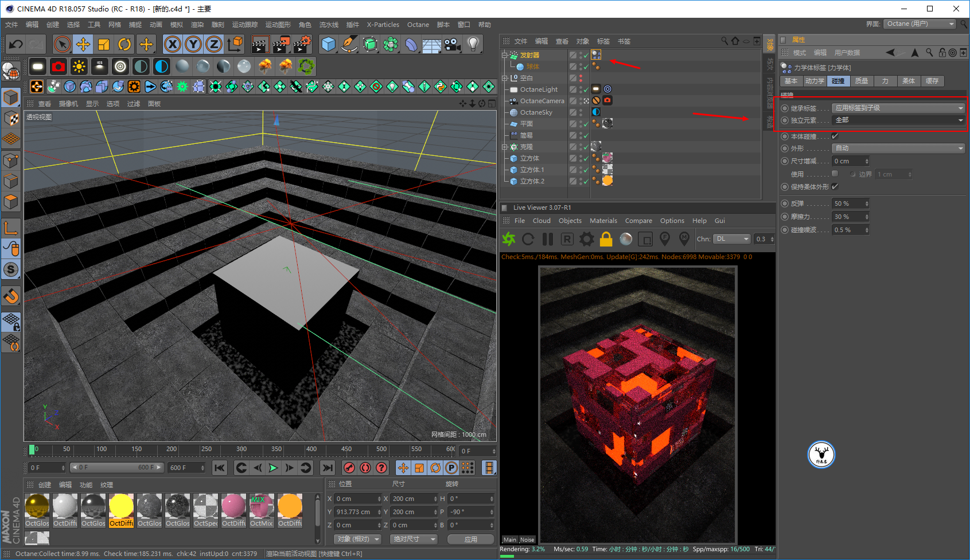This screenshot has height=560, width=970.
Task: Select the orange OctDiffuse material swatch
Action: pyautogui.click(x=290, y=510)
